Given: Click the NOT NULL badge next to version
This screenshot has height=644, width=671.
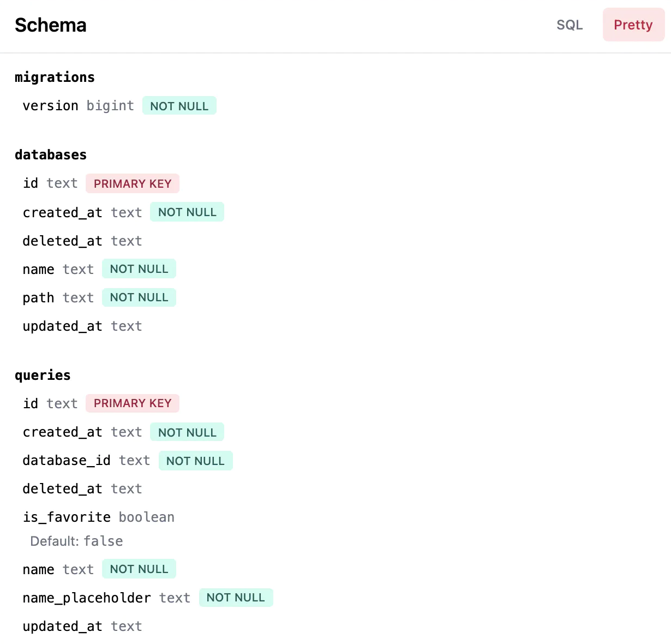Looking at the screenshot, I should 179,105.
